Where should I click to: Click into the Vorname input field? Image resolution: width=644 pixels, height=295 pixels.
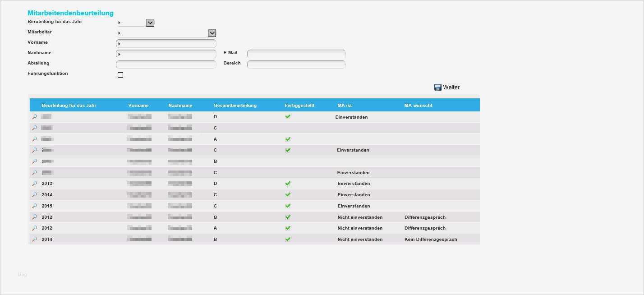[166, 44]
